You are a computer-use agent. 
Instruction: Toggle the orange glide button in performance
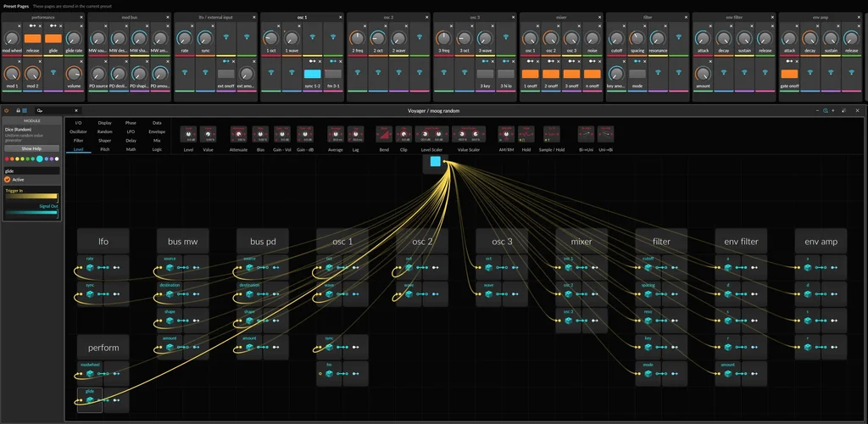click(x=53, y=38)
